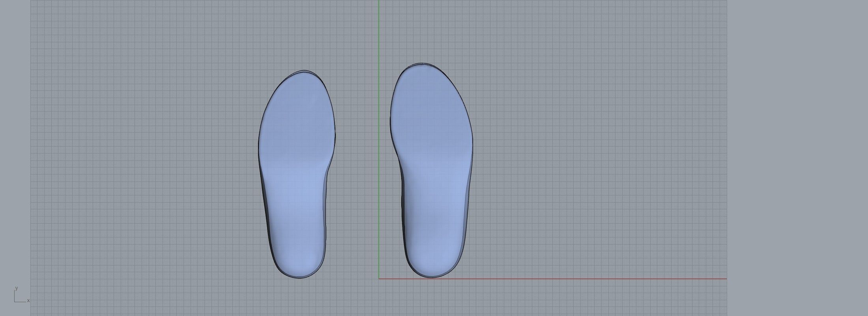Click the x label on axis icon

pyautogui.click(x=28, y=301)
